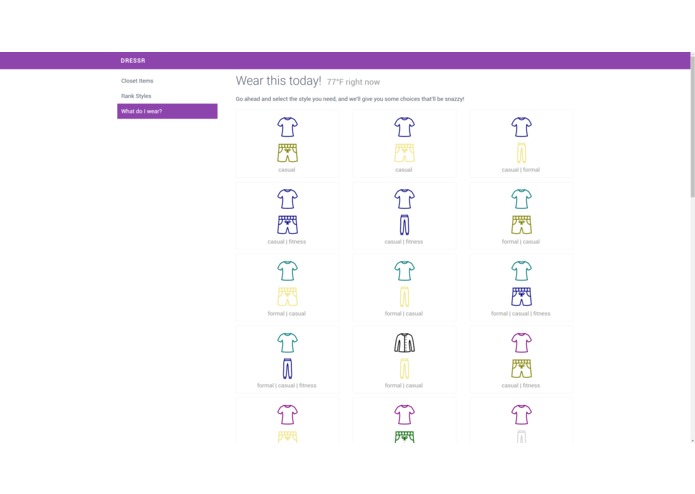This screenshot has width=695, height=494.
Task: Click 'formal | casual' label under teal shirt, yellow shorts
Action: (287, 313)
